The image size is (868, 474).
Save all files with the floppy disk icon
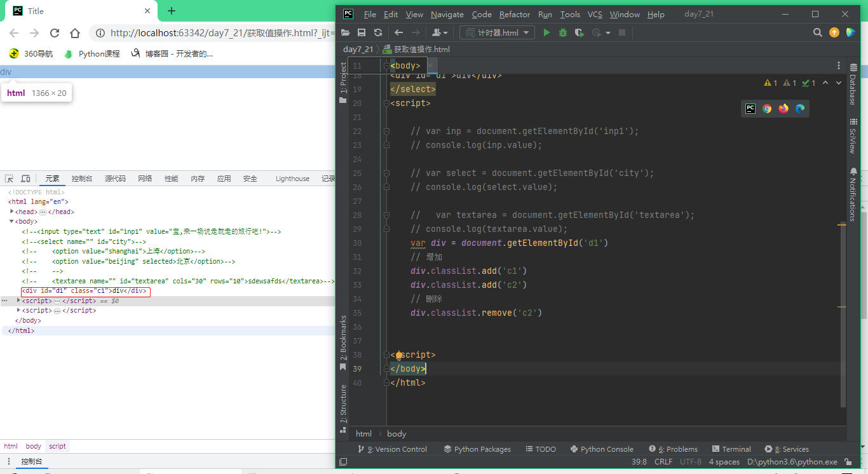click(362, 32)
